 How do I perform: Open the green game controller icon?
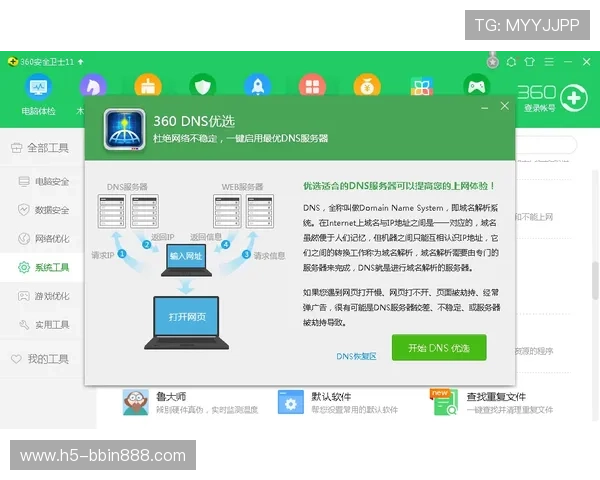(476, 86)
